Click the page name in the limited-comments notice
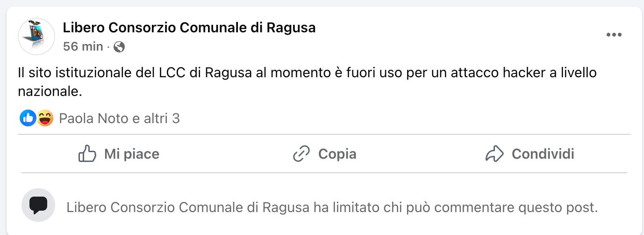This screenshot has width=644, height=235. [188, 207]
